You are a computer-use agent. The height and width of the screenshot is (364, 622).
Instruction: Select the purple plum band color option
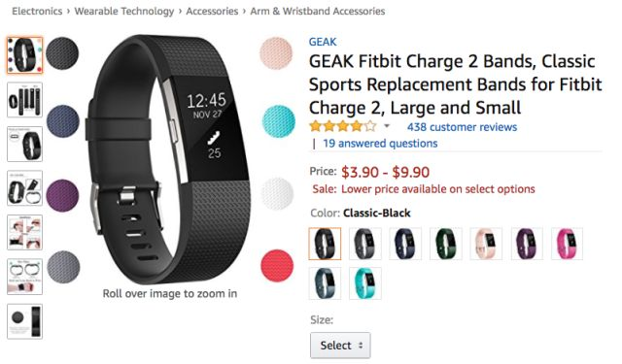click(x=527, y=244)
